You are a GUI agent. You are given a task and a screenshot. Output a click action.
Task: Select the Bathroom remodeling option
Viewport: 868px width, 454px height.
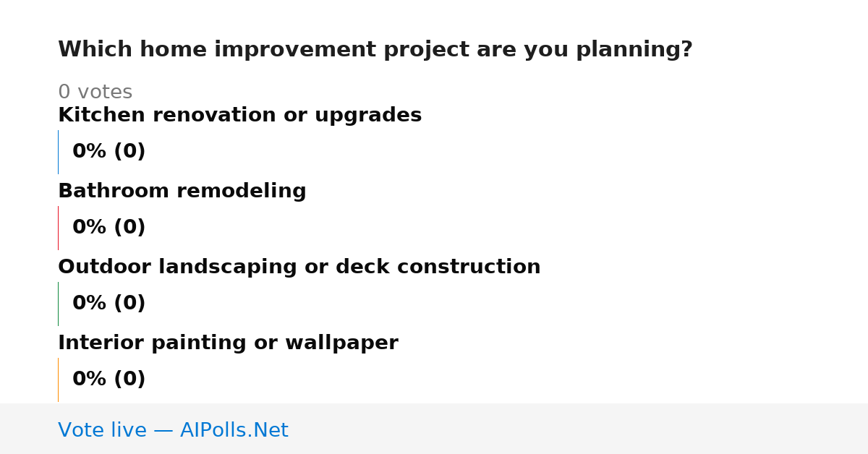[182, 192]
